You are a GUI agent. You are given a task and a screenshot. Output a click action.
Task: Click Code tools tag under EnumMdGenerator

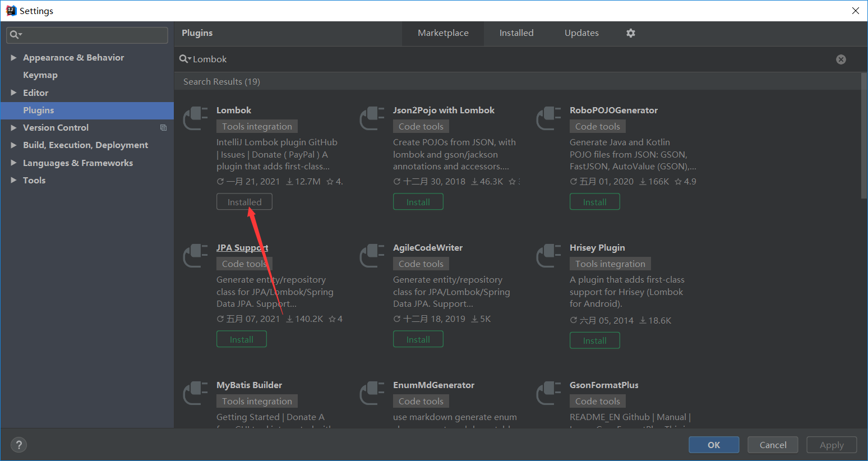[x=421, y=402]
